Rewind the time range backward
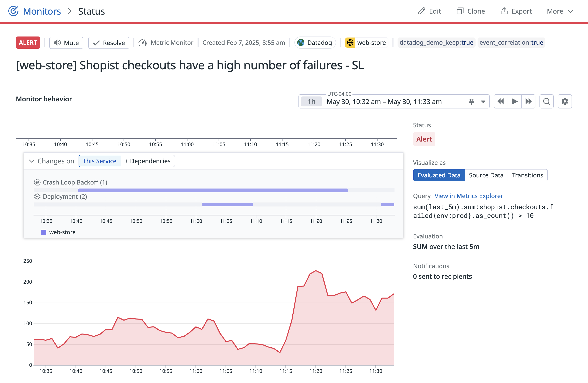Screen dimensions: 588x383 coord(500,101)
